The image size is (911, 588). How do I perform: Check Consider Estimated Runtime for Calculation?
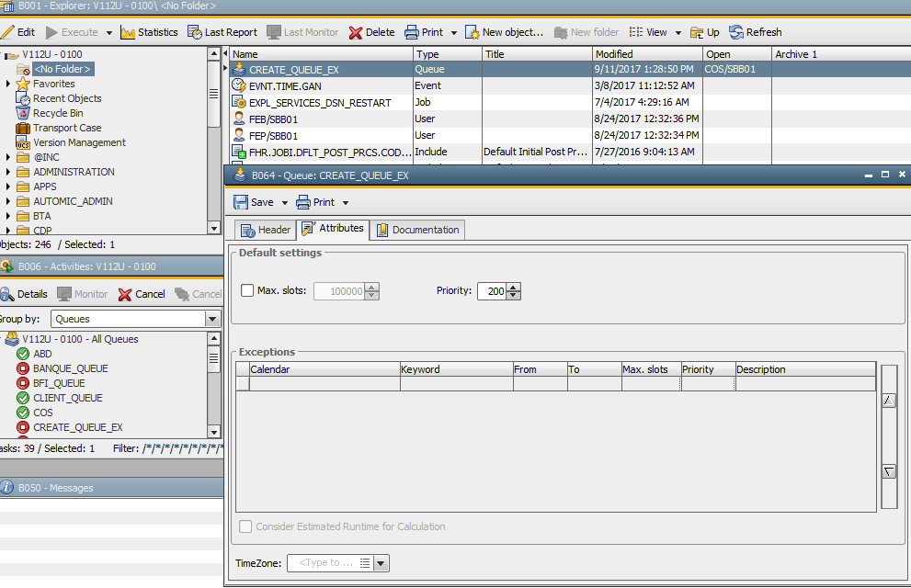[244, 526]
